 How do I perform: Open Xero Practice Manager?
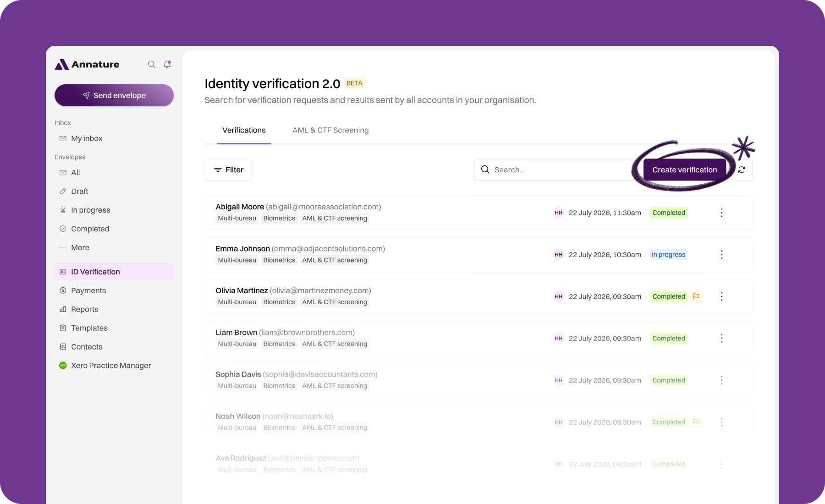[x=114, y=366]
